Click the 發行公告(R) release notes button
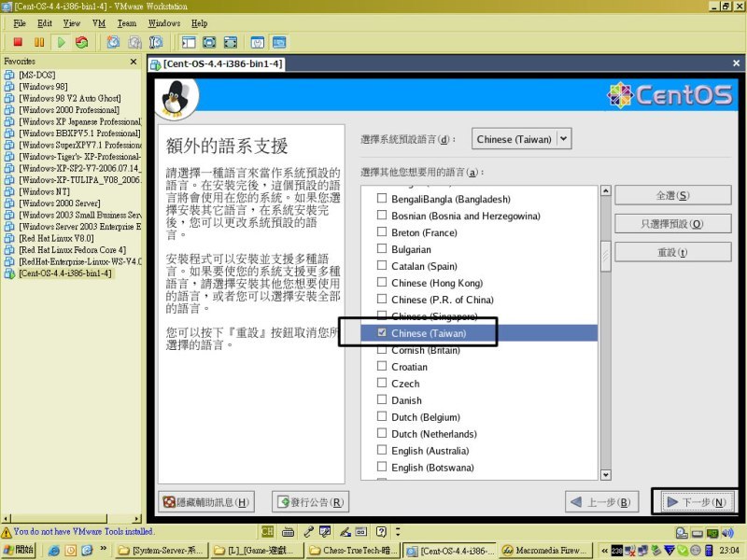Viewport: 747px width, 560px height. [311, 502]
